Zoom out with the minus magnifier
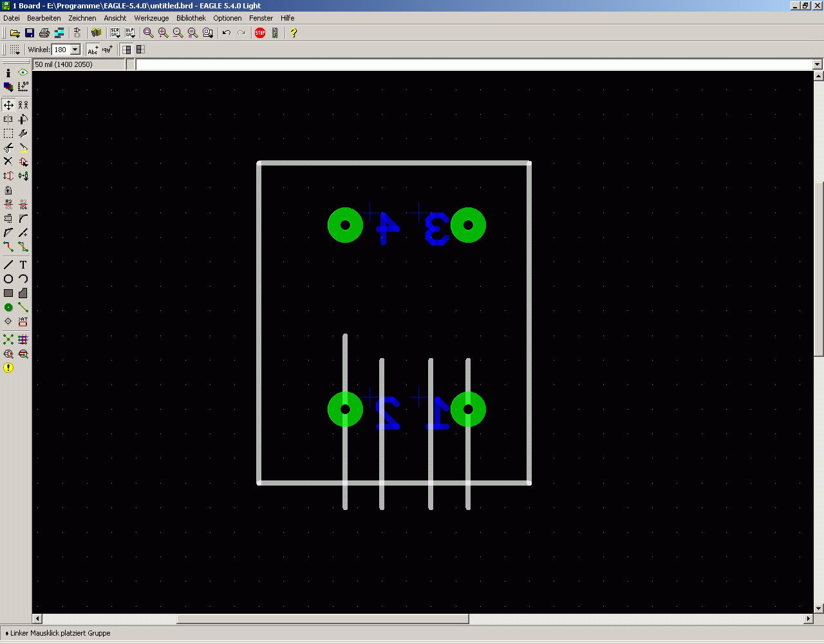 (178, 33)
